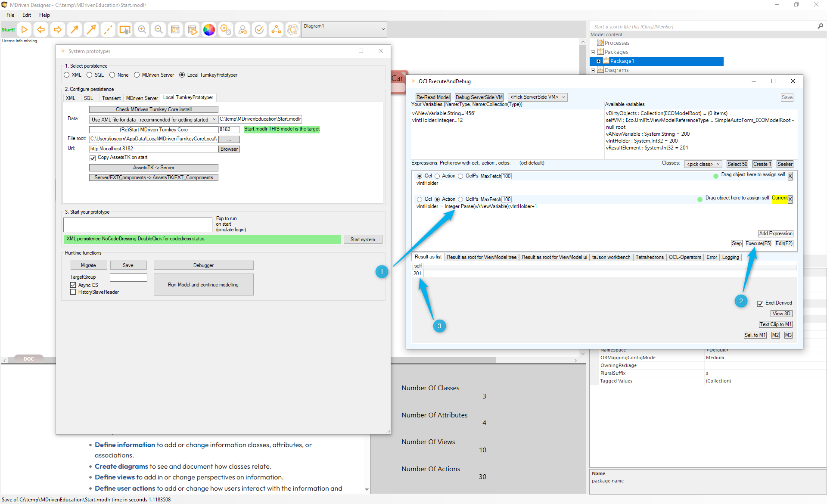The width and height of the screenshot is (827, 504).
Task: Open the Edit menu
Action: click(27, 15)
